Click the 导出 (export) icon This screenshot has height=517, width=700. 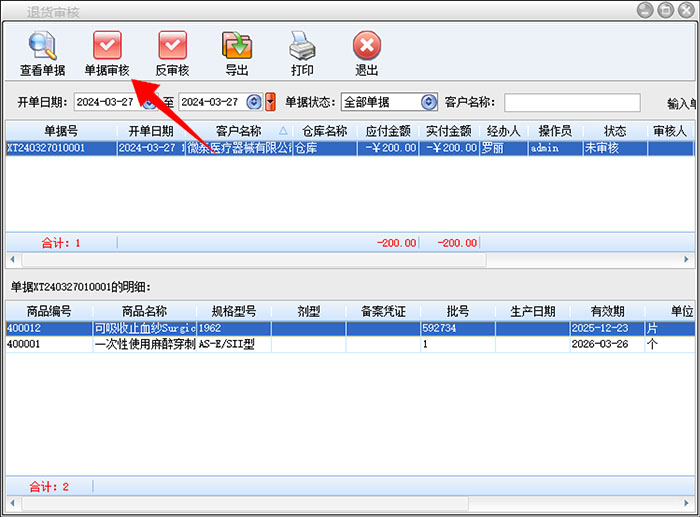point(237,46)
